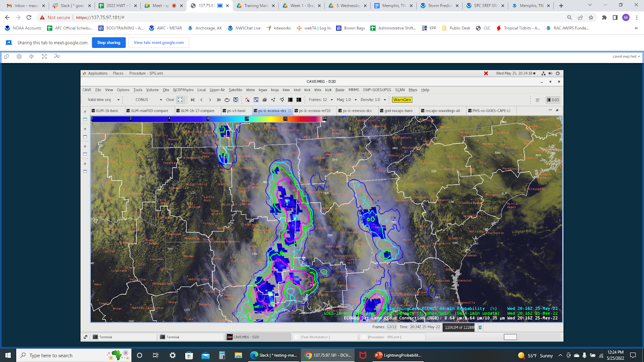Click the trash icon beside memory indicator

coord(480,327)
